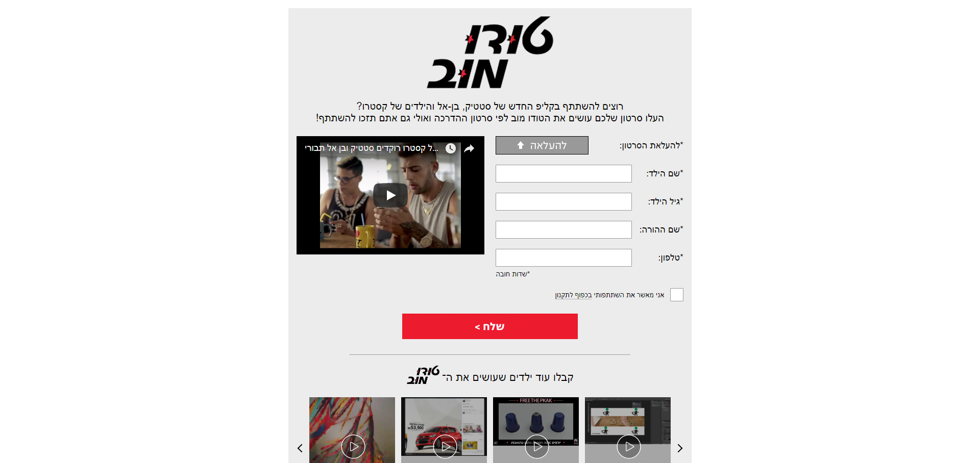The height and width of the screenshot is (463, 980).
Task: Focus the parent's name field שם ההורה
Action: (563, 229)
